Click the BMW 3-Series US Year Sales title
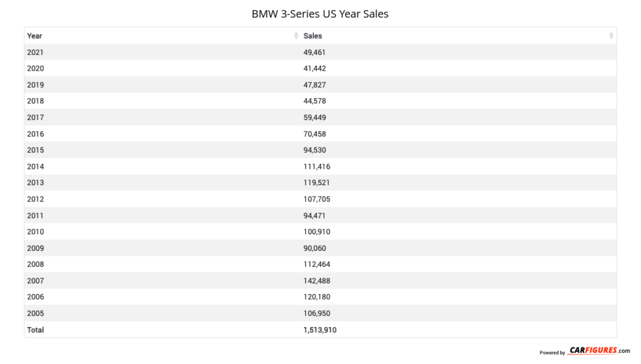Image resolution: width=641 pixels, height=364 pixels. pyautogui.click(x=320, y=13)
